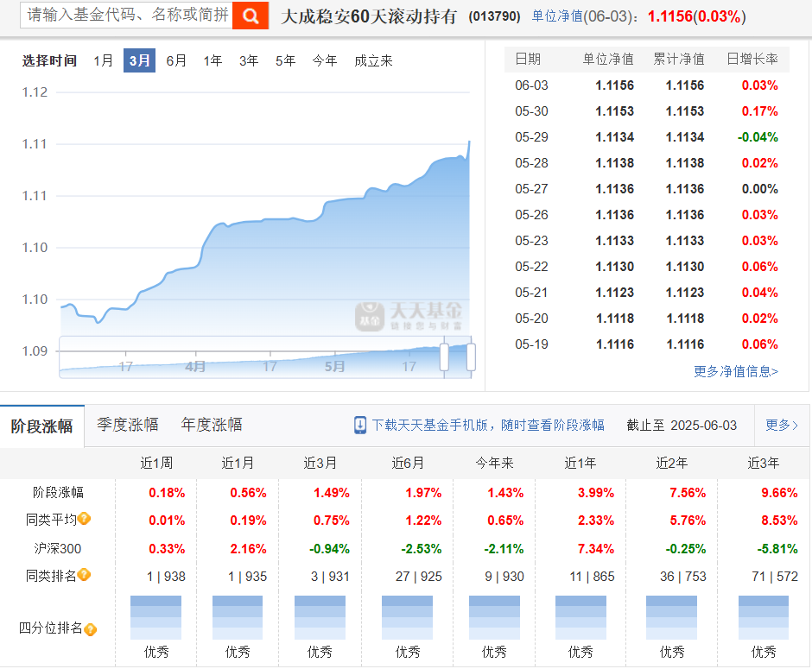This screenshot has height=669, width=812.
Task: Click help icon next to 四分位排名
Action: (90, 629)
